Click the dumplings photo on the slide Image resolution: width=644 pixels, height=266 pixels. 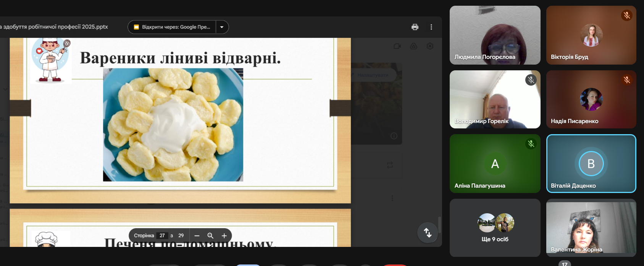point(173,125)
